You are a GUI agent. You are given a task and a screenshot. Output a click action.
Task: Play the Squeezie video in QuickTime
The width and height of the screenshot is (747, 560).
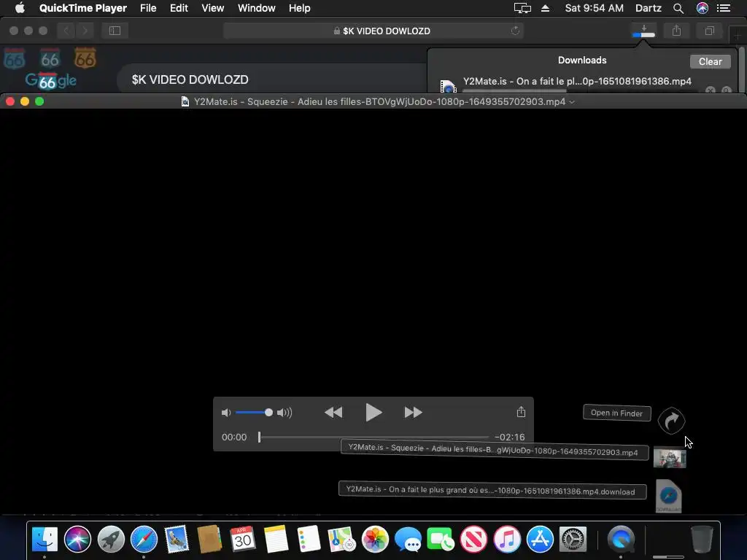tap(373, 413)
